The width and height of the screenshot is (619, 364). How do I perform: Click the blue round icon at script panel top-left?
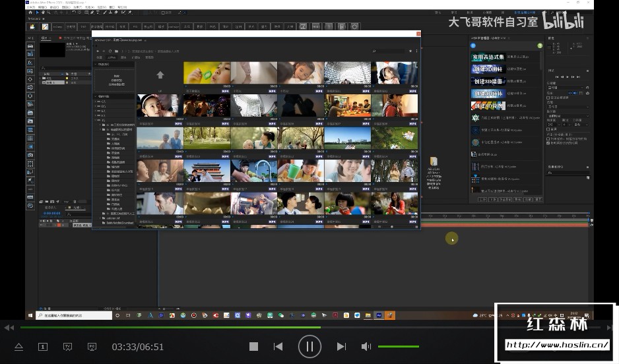click(472, 45)
